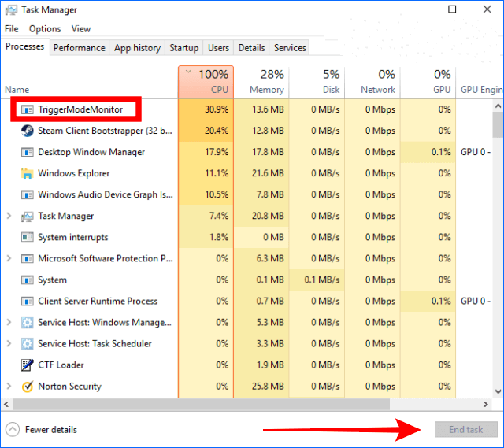Select the System interrupts process name
The image size is (504, 448).
pyautogui.click(x=73, y=237)
